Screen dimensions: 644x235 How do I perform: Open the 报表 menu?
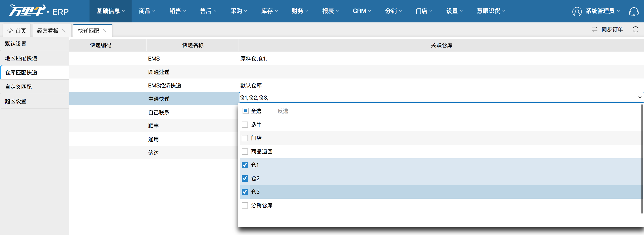tap(330, 11)
